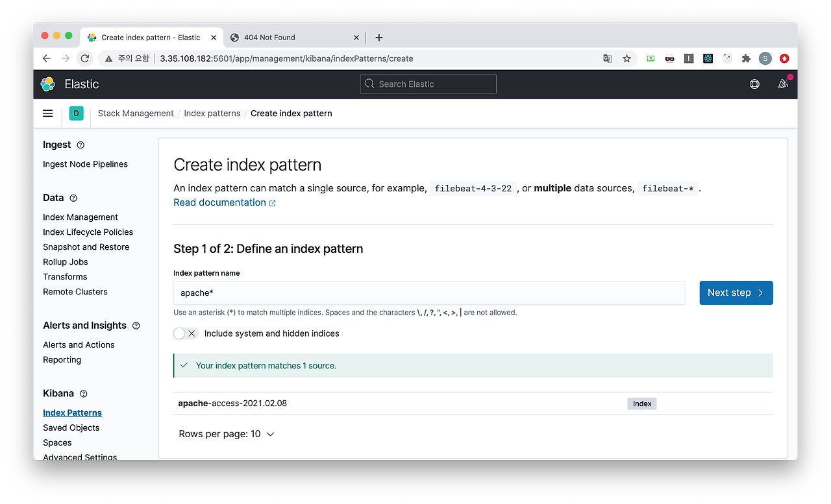Expand Rows per page dropdown

[227, 434]
